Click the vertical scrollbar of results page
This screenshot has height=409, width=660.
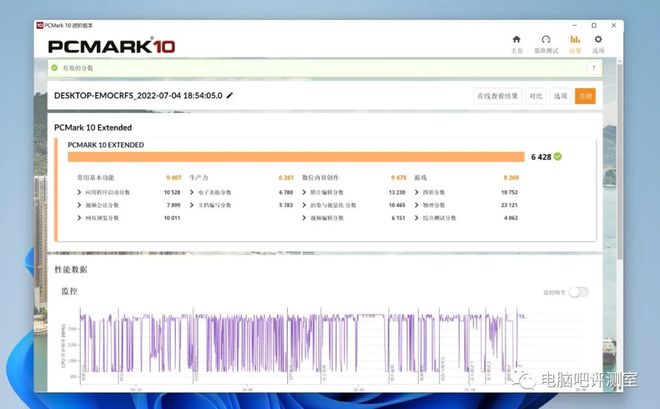(x=619, y=160)
